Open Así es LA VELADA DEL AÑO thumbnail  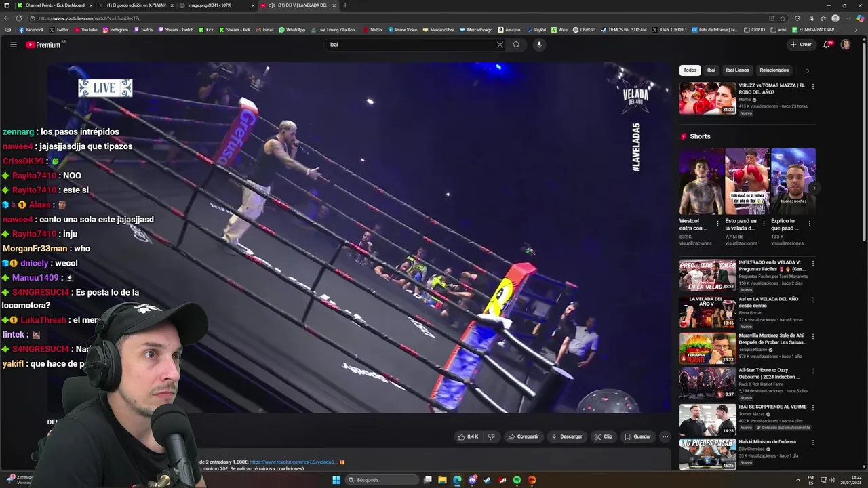[x=707, y=312]
